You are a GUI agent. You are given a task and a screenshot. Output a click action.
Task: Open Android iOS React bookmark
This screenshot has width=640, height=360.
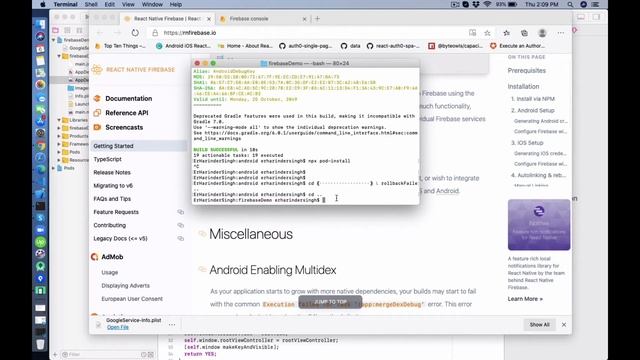pos(184,46)
